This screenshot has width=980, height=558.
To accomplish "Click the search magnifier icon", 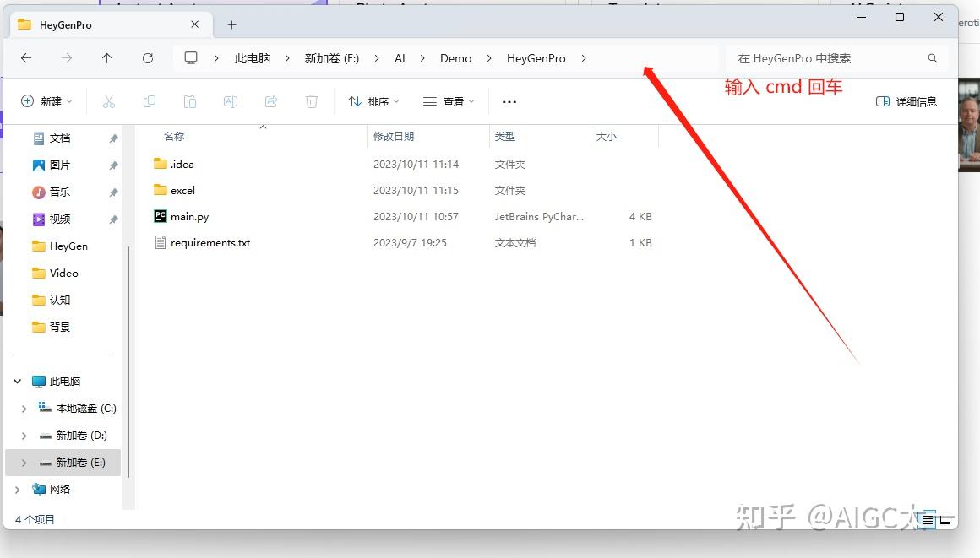I will pos(933,58).
